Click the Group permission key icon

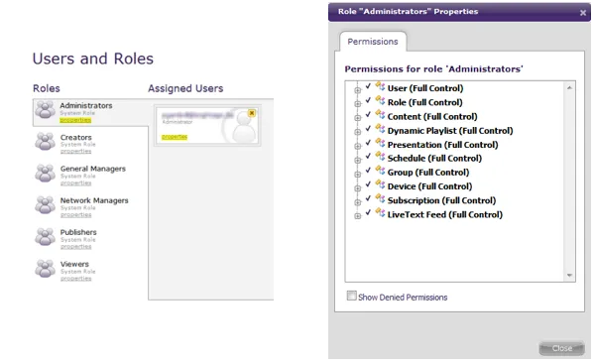pyautogui.click(x=380, y=171)
